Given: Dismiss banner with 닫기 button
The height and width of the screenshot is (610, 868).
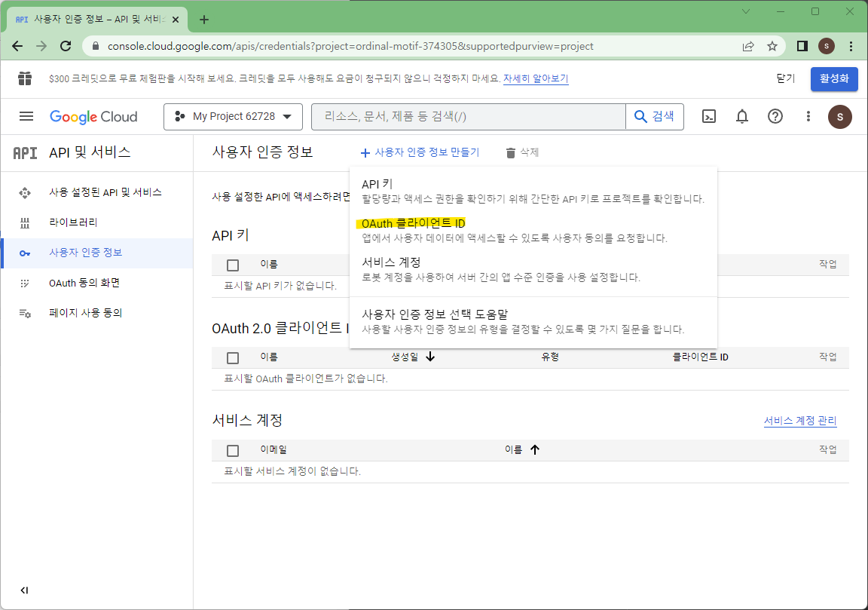Looking at the screenshot, I should 785,78.
